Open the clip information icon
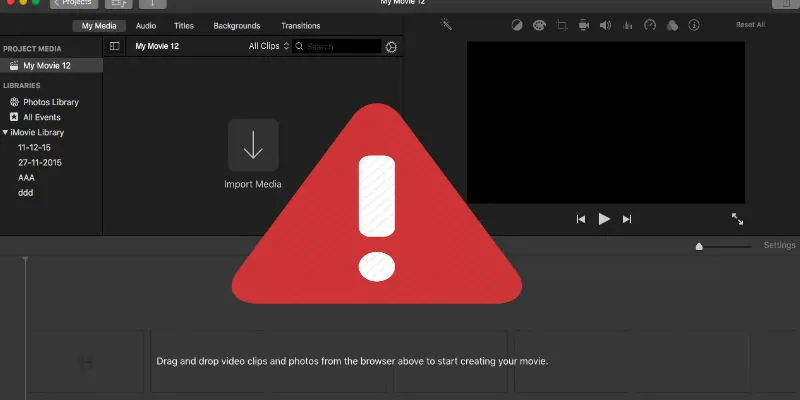Viewport: 800px width, 400px height. tap(694, 25)
